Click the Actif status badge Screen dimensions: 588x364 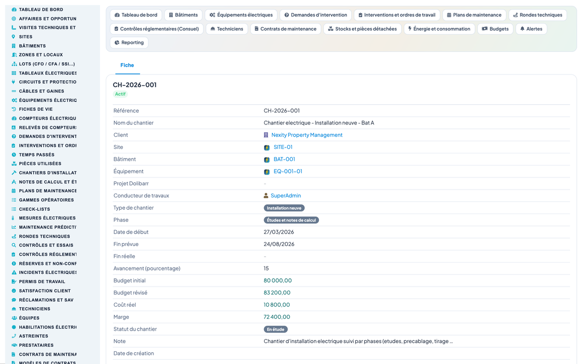point(121,94)
